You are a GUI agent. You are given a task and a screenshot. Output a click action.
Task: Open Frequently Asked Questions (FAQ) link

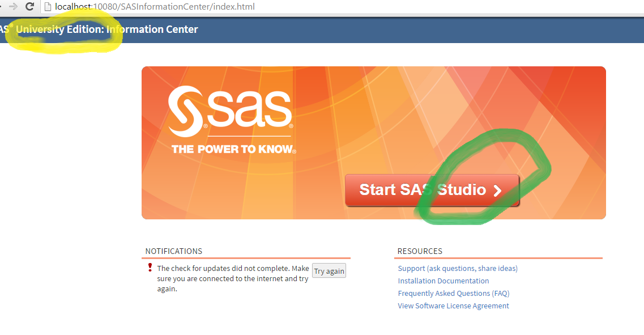click(454, 294)
